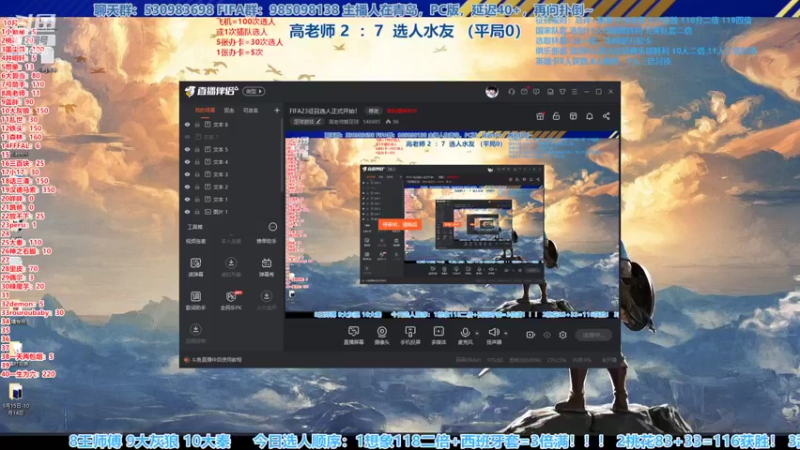Hide the 文本 2 layer
Image resolution: width=800 pixels, height=450 pixels.
(187, 187)
